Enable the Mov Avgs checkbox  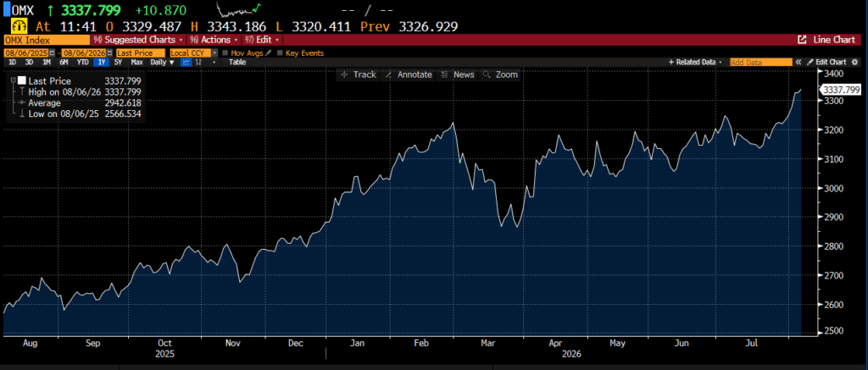pos(225,53)
